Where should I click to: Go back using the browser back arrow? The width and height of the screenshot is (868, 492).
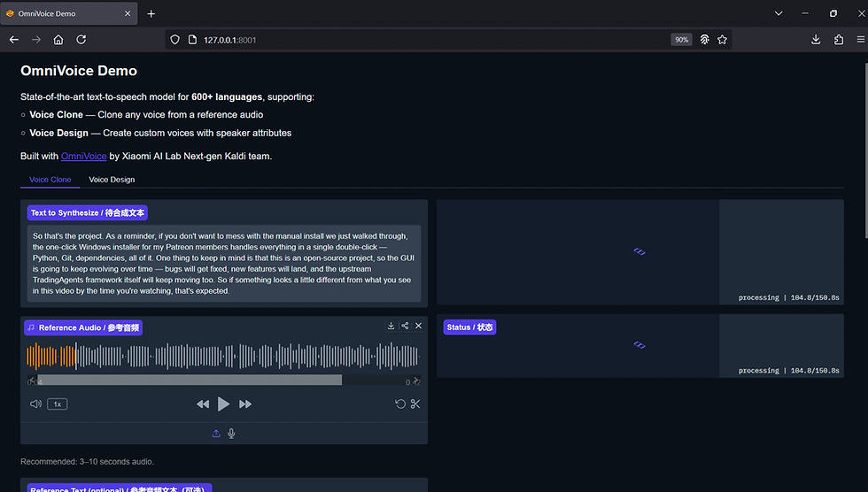(x=14, y=40)
